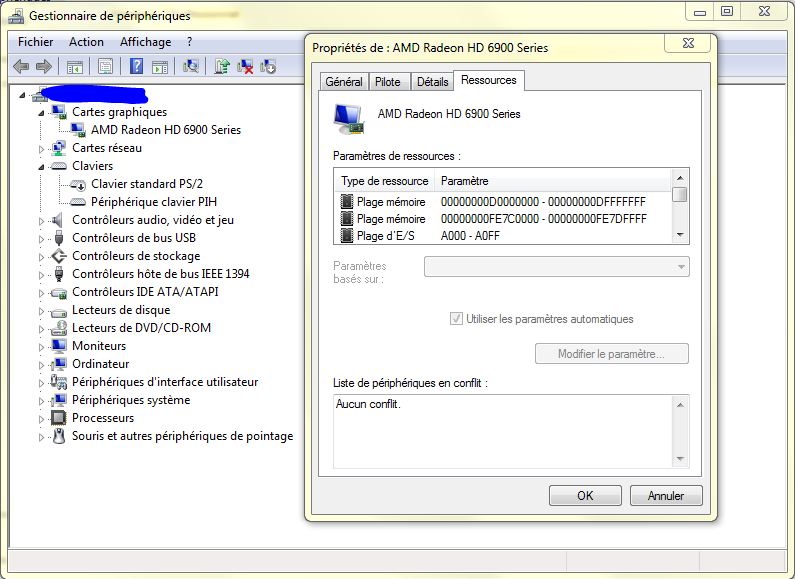Switch to the Pilote tab
795x579 pixels.
tap(388, 82)
